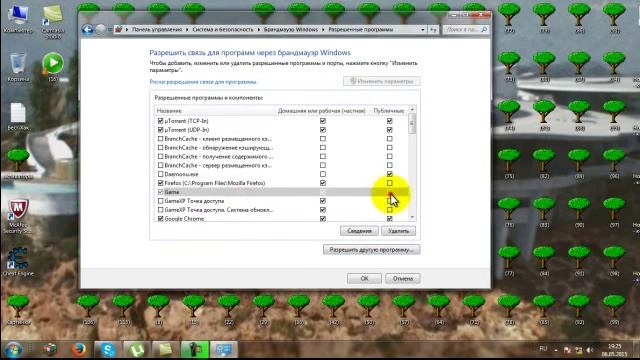The height and width of the screenshot is (360, 640).
Task: Click the Удалить button
Action: click(398, 231)
